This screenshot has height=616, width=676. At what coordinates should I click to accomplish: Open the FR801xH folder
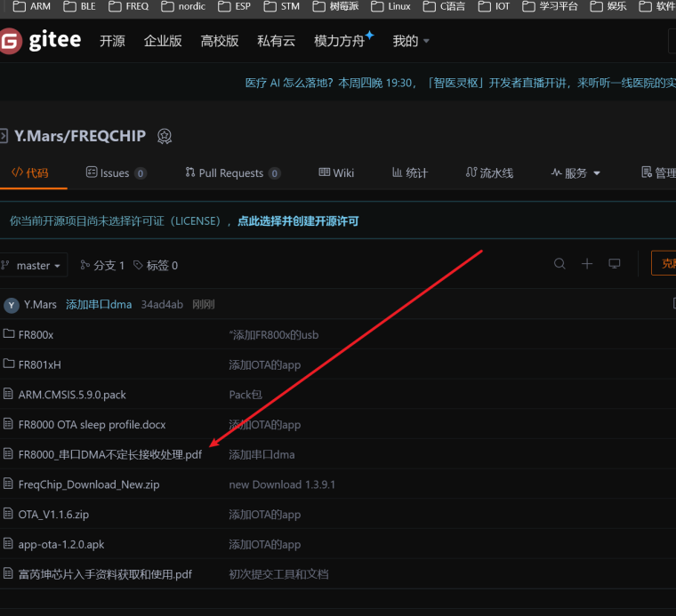click(x=39, y=364)
